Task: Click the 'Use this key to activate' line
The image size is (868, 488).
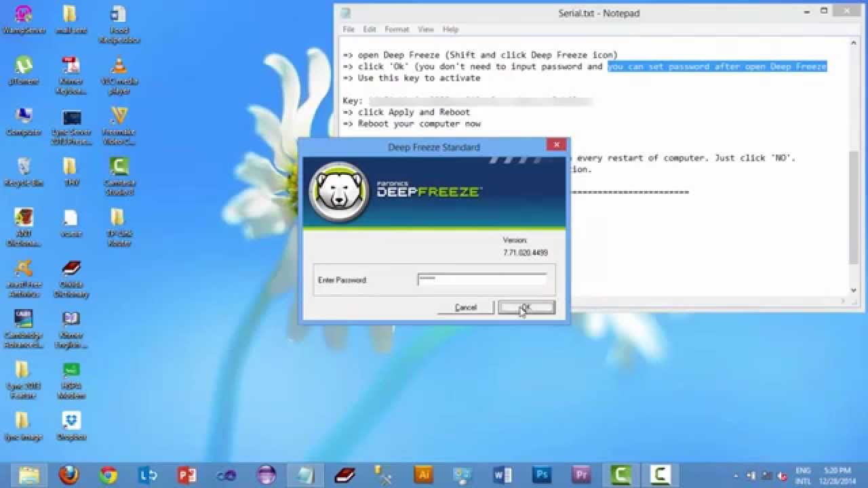Action: pos(412,78)
